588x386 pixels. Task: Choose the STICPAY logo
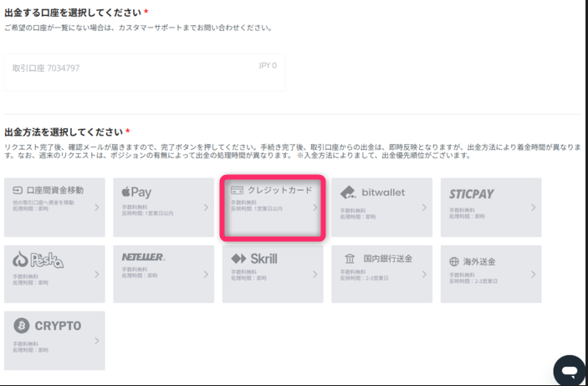coord(472,193)
